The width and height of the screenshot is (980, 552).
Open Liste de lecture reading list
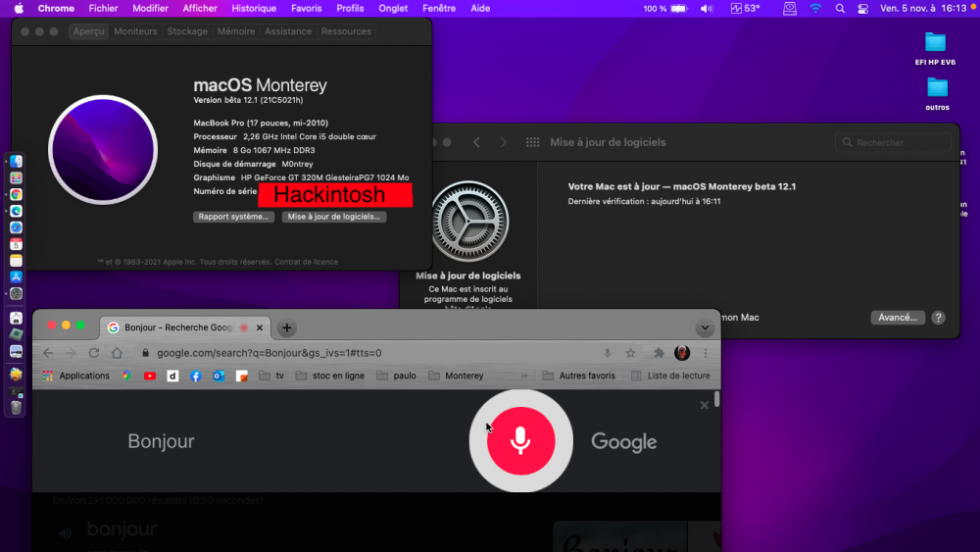(x=670, y=376)
